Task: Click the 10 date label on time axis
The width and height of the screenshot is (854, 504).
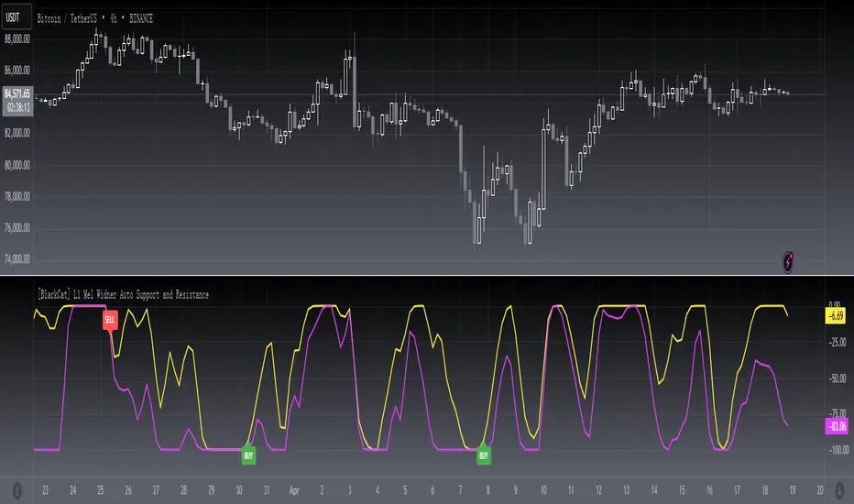Action: tap(542, 489)
